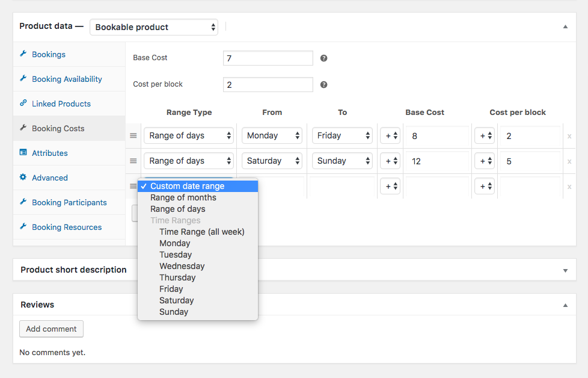Choose Range of months from the list
Screen dimensions: 588x378
click(183, 197)
